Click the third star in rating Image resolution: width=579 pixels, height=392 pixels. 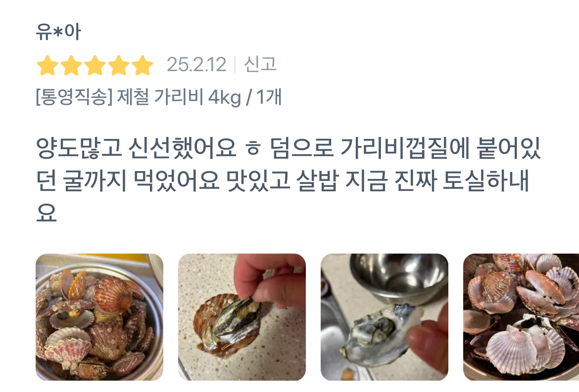pyautogui.click(x=96, y=65)
